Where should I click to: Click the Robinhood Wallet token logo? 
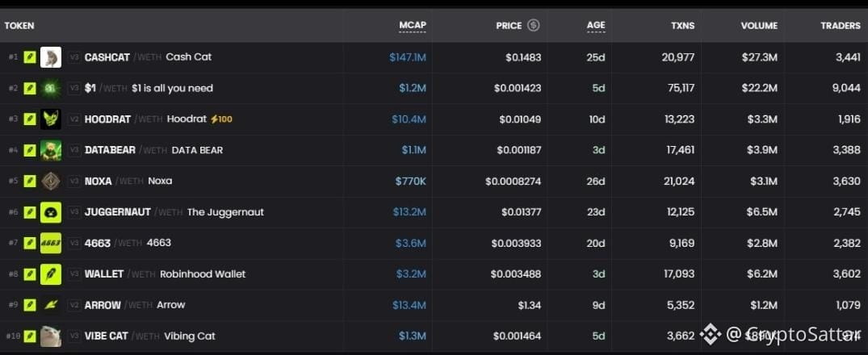[x=51, y=274]
